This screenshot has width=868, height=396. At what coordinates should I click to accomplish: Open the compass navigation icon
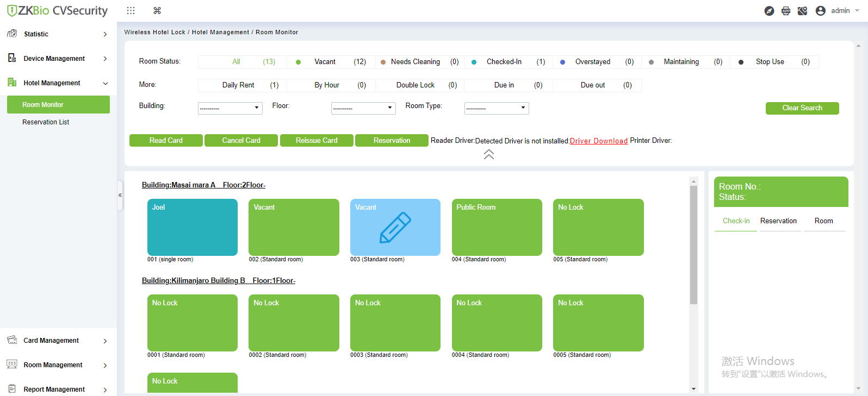pyautogui.click(x=769, y=11)
